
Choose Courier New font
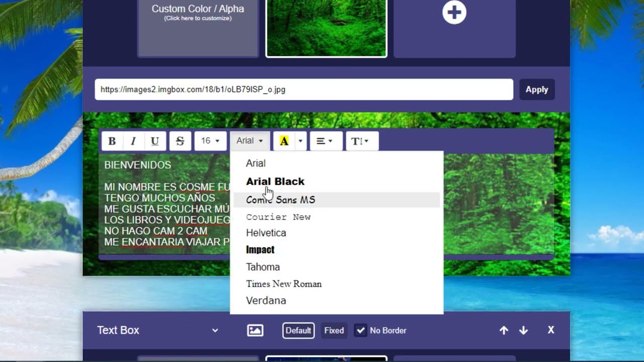[x=337, y=217]
